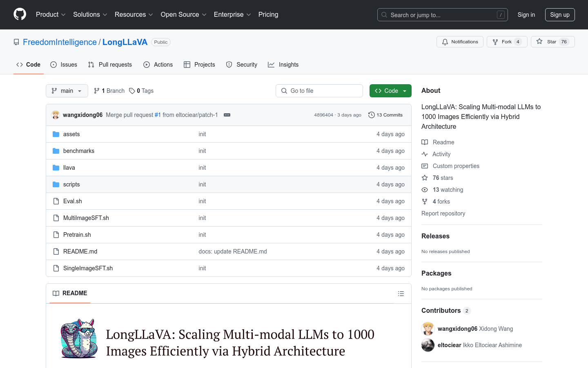Click the README.md file icon
588x368 pixels.
point(56,251)
